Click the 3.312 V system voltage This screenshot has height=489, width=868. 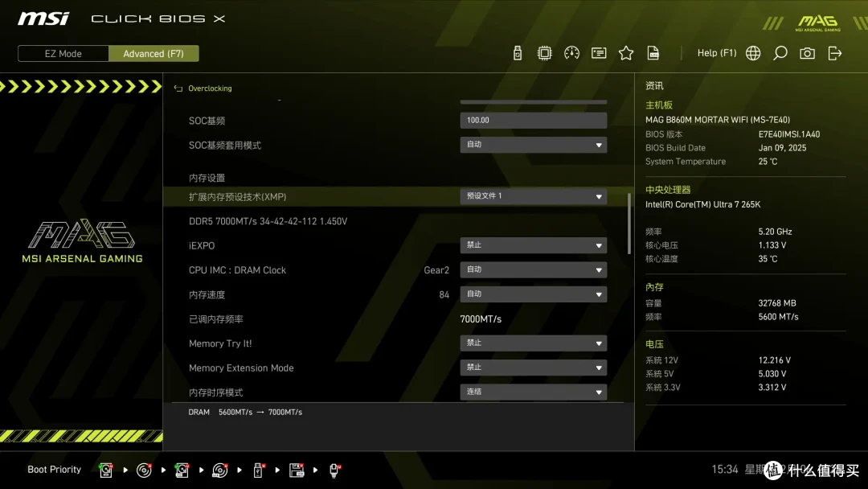tap(772, 387)
